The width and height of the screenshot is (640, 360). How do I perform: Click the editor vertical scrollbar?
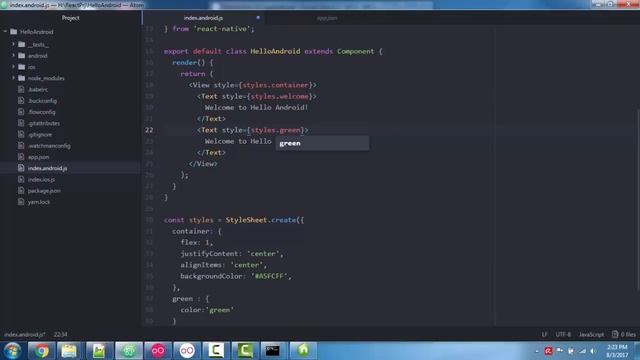(638, 200)
